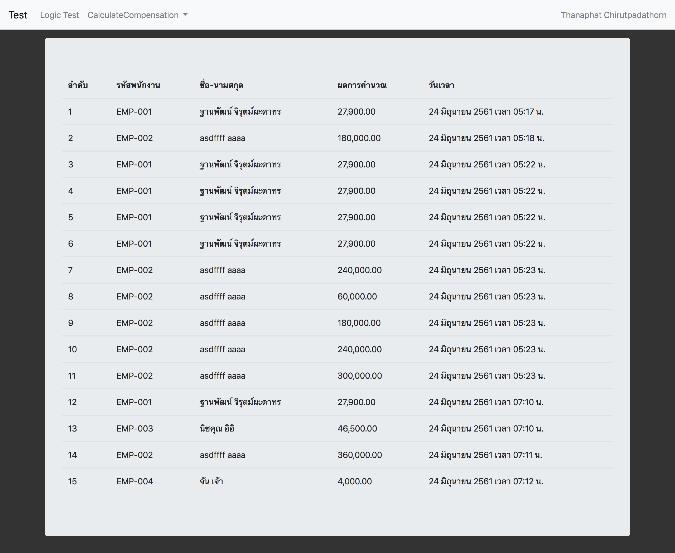Screen dimensions: 675x553
Task: Select asdffff aaaa name in row 7
Action: [222, 270]
